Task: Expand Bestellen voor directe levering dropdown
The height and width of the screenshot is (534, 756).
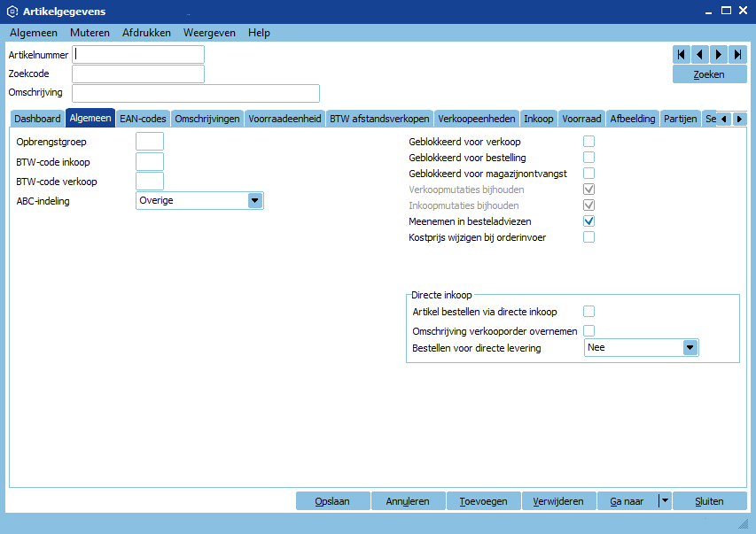Action: pos(690,348)
